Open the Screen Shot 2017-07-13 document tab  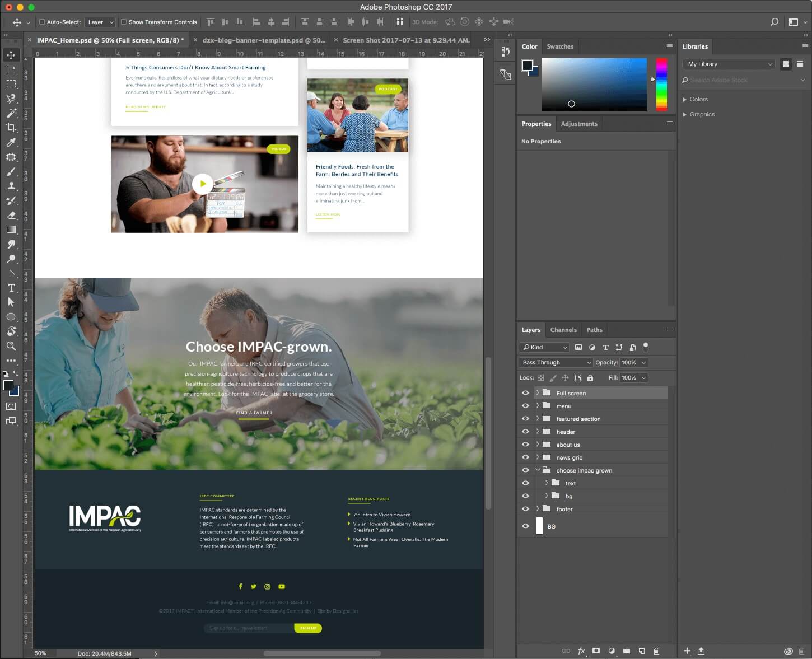[x=406, y=40]
